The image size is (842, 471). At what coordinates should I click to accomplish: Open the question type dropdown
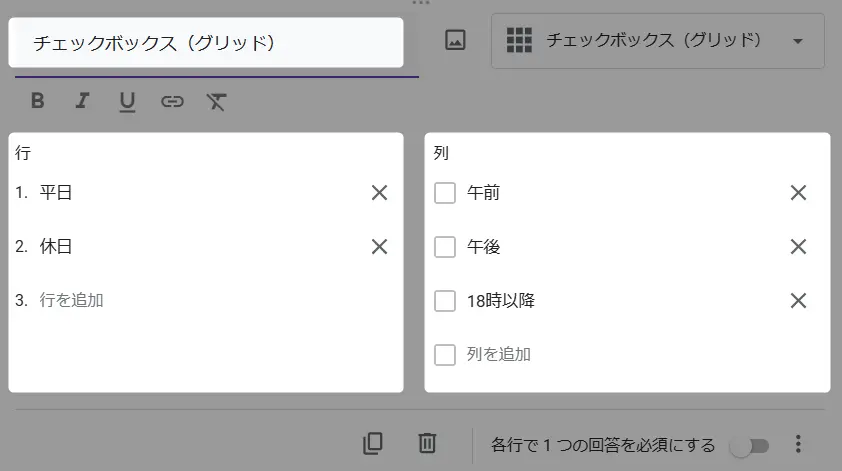tap(658, 41)
